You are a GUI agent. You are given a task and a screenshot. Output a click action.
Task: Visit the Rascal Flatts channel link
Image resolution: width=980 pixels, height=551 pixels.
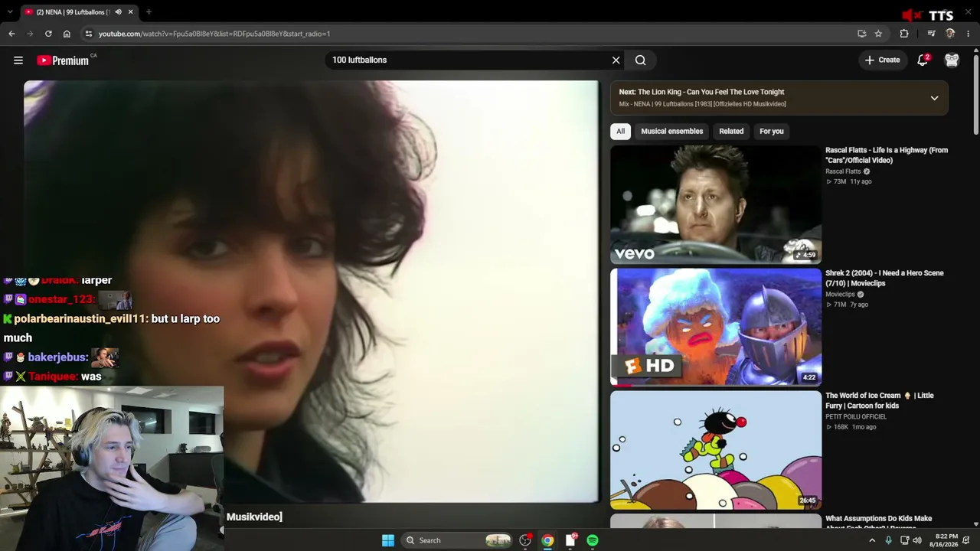[843, 171]
